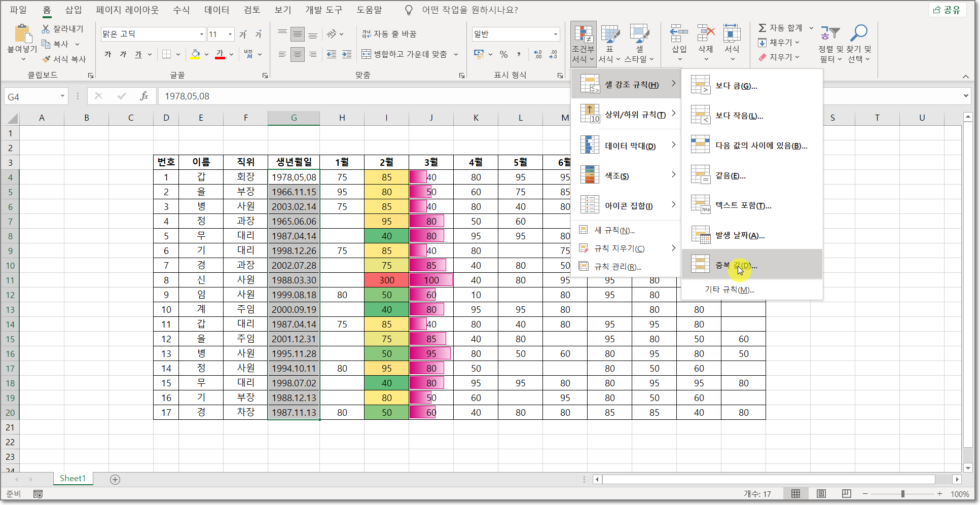Toggle Wrap Text (자동 줄 바꿈)

click(389, 34)
